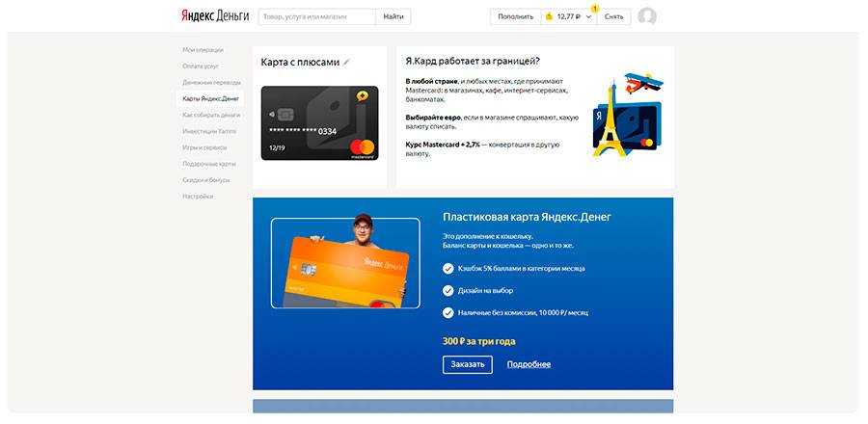The width and height of the screenshot is (868, 424).
Task: Click the checkmark icon beside Кэшбэк 5% баллами
Action: [x=448, y=268]
